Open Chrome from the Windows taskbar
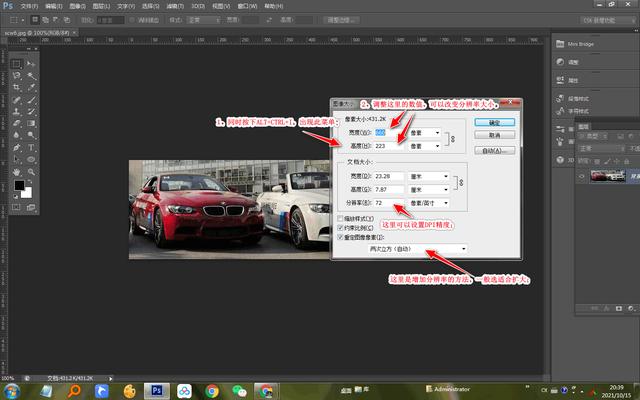This screenshot has width=640, height=400. click(211, 391)
